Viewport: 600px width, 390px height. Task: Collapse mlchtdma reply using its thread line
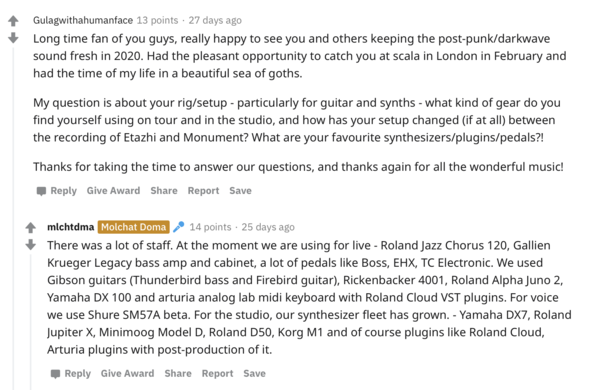tap(31, 321)
